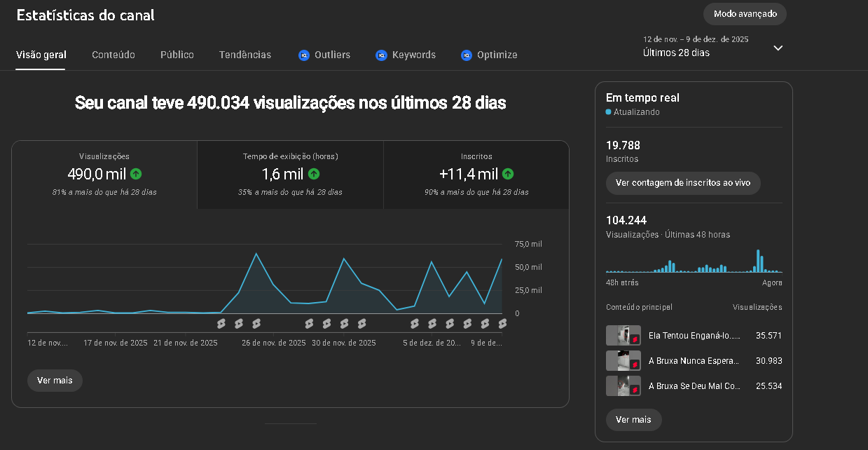Click the blue Atualizando status dot
868x450 pixels.
click(x=609, y=112)
